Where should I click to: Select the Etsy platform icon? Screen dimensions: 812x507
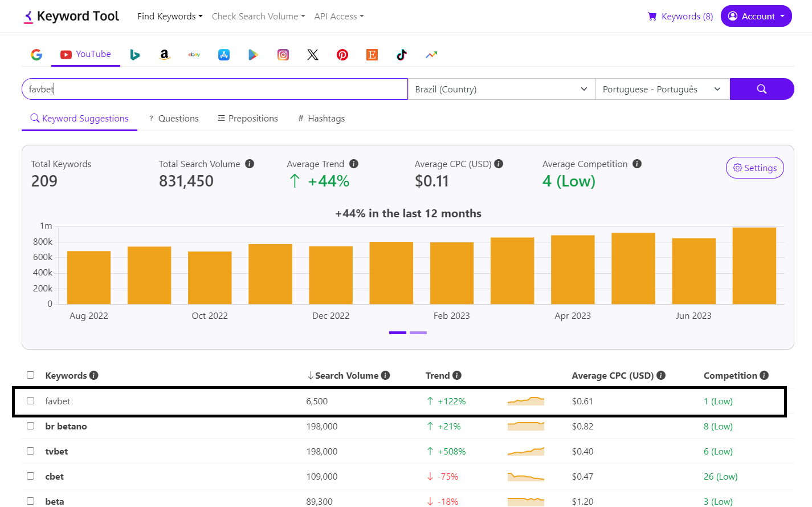[x=372, y=55]
